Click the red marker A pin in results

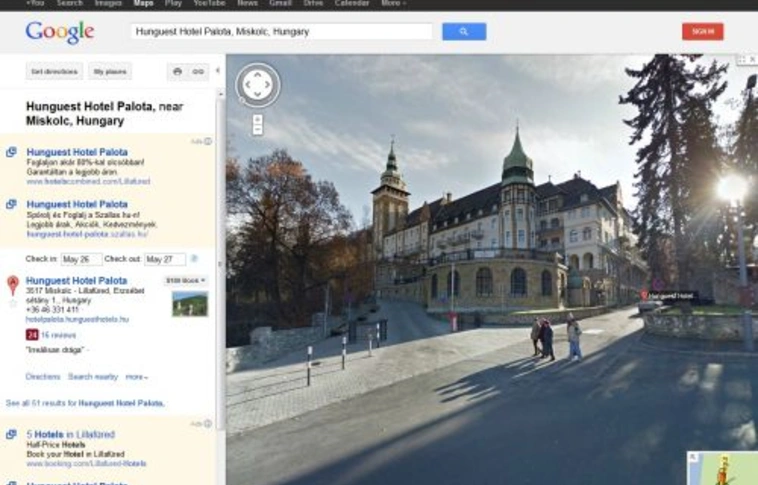tap(13, 285)
